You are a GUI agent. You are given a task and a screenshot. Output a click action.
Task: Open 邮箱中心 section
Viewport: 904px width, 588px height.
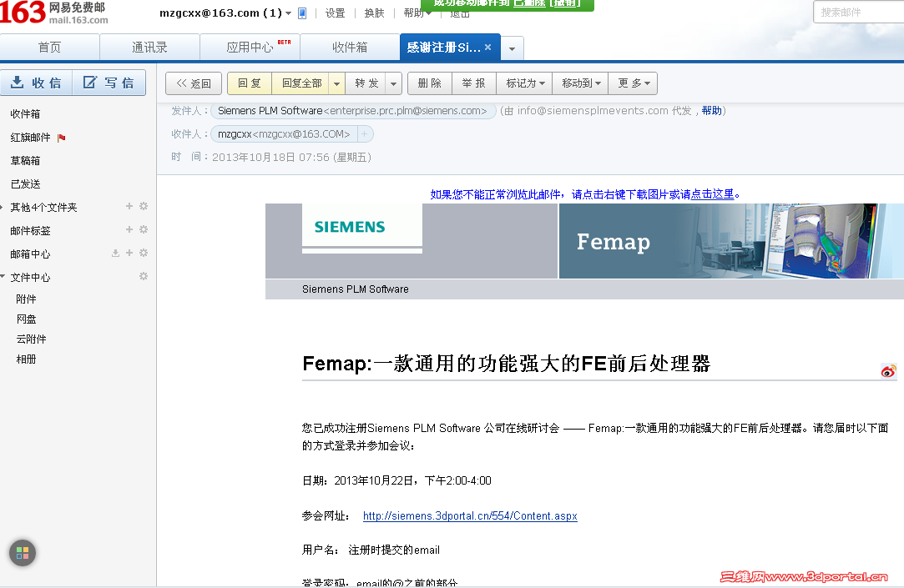(31, 254)
